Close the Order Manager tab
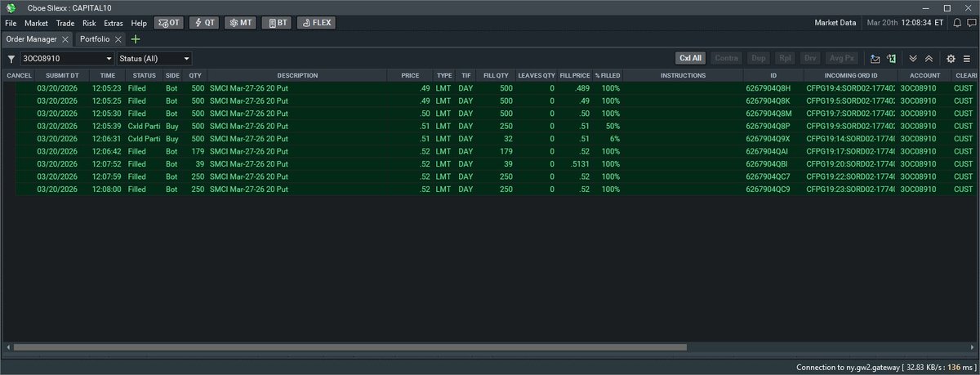Image resolution: width=980 pixels, height=375 pixels. 65,39
